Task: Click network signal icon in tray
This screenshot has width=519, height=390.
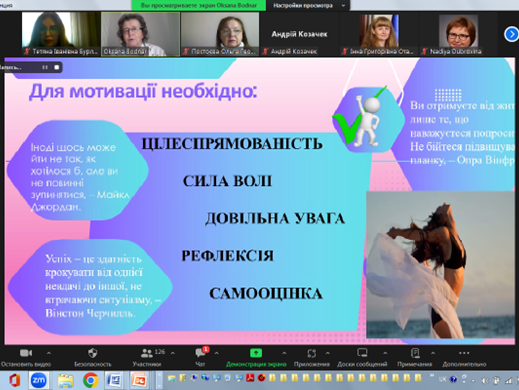Action: [509, 380]
